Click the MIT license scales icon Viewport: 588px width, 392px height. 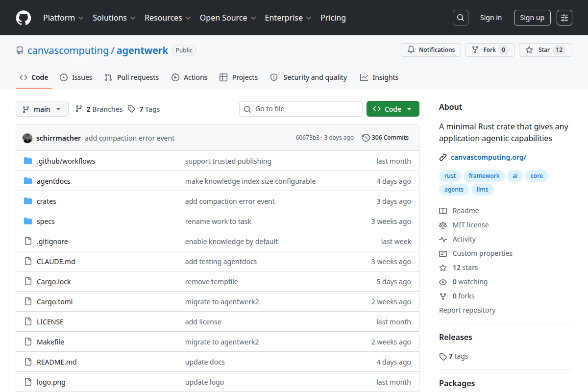tap(443, 225)
